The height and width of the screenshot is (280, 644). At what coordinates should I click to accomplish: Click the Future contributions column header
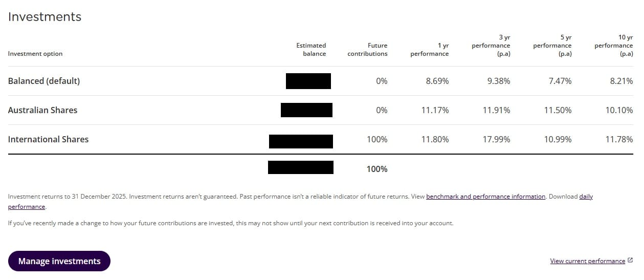tap(367, 50)
